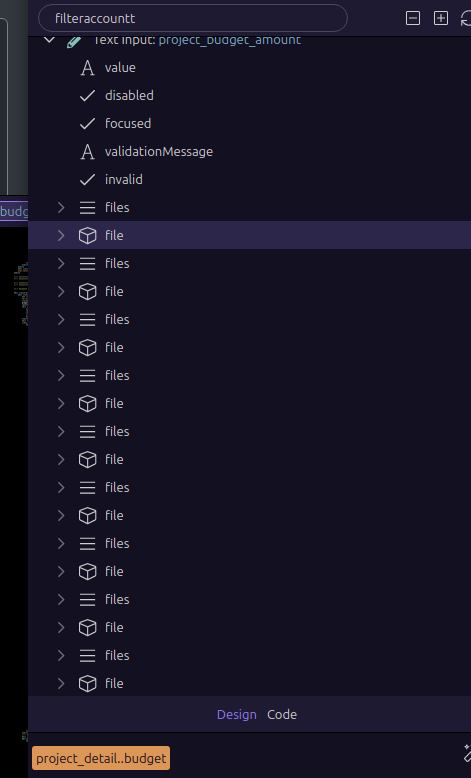The image size is (471, 778).
Task: Switch to the Design tab
Action: point(237,714)
